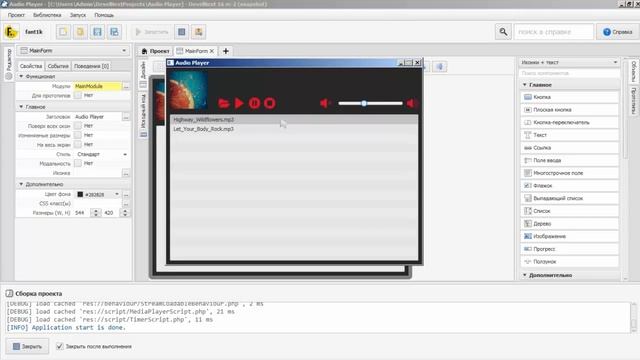Toggle the Поверх всех окон checkbox
Viewport: 640px width, 360px height.
click(78, 126)
